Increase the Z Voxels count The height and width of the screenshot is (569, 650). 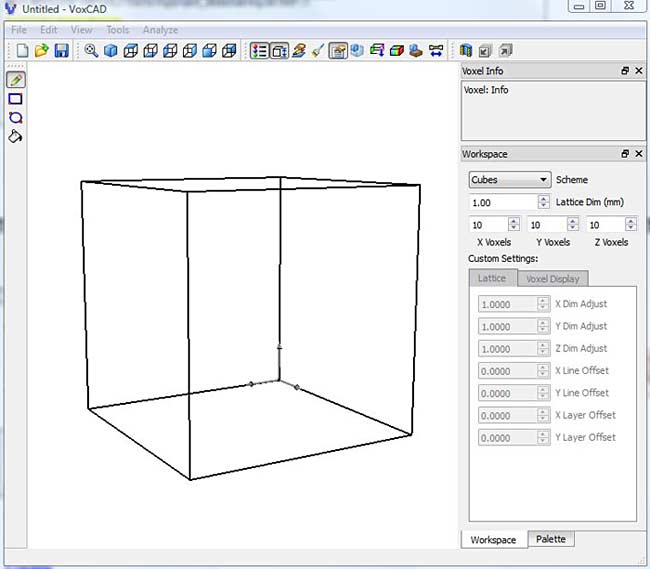631,221
